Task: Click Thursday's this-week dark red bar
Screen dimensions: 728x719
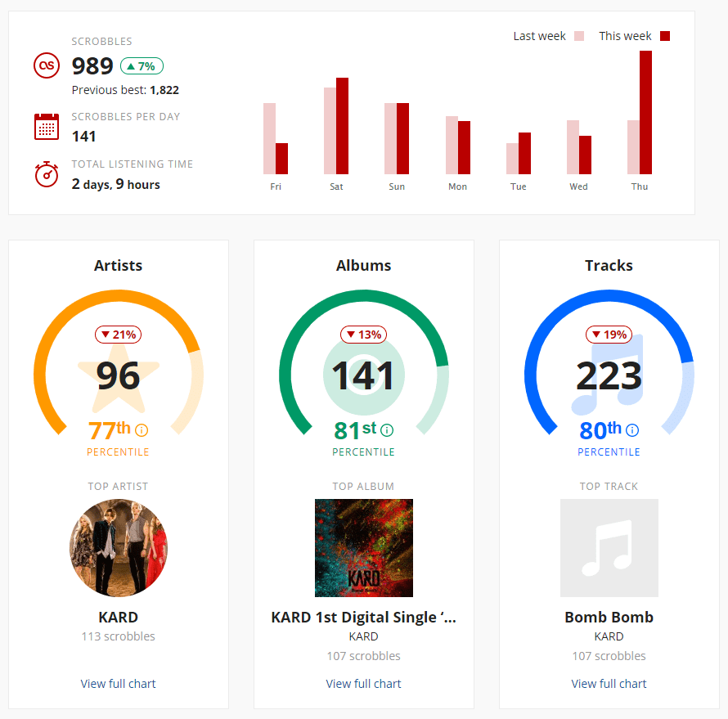Action: (x=645, y=112)
